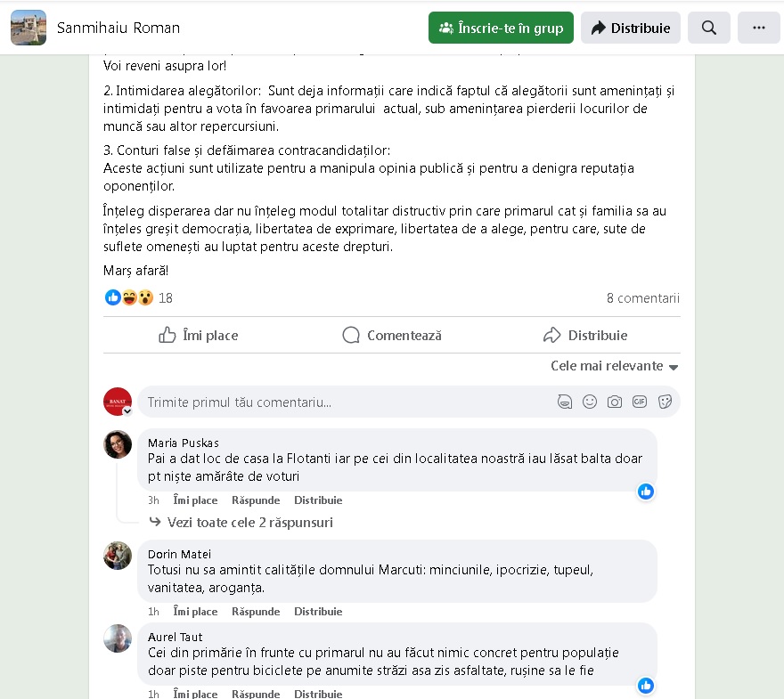Open the emoji picker in comment box
The width and height of the screenshot is (784, 699).
pyautogui.click(x=590, y=402)
